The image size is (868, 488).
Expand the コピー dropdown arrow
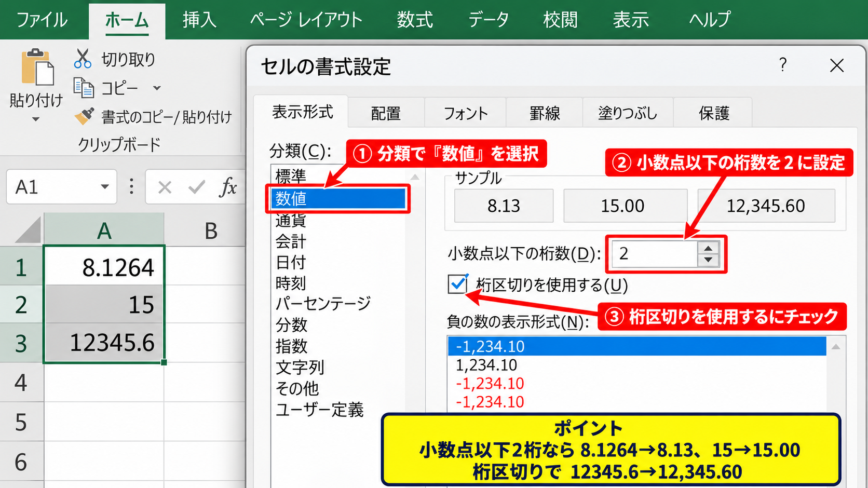(x=157, y=88)
